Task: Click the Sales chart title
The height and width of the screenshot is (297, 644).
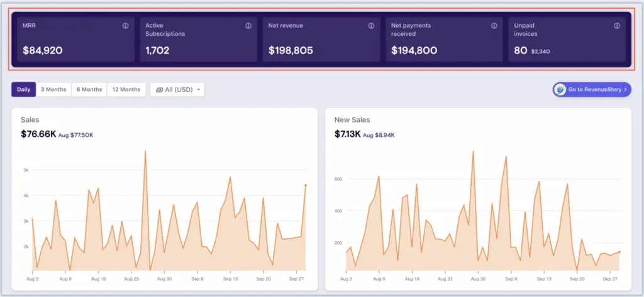Action: 30,119
